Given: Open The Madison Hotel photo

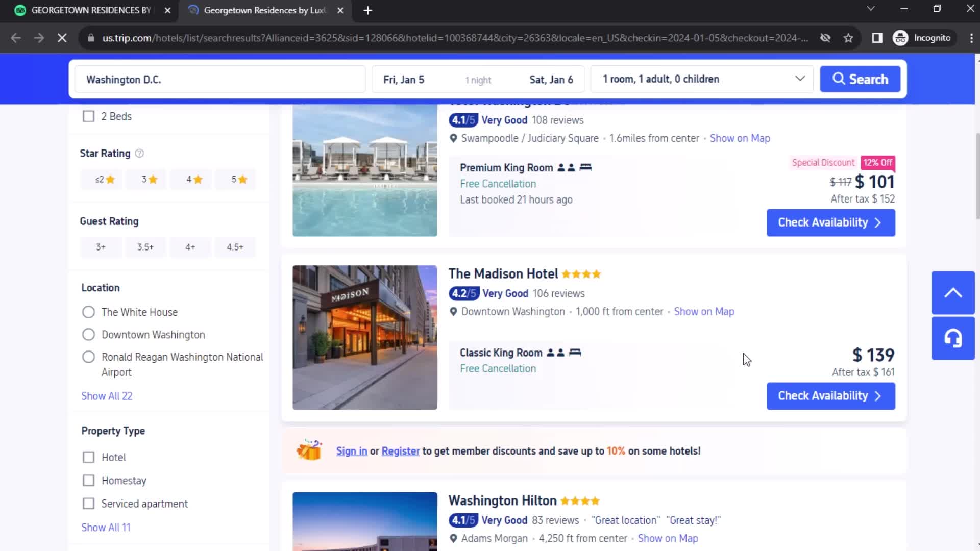Looking at the screenshot, I should [x=364, y=337].
